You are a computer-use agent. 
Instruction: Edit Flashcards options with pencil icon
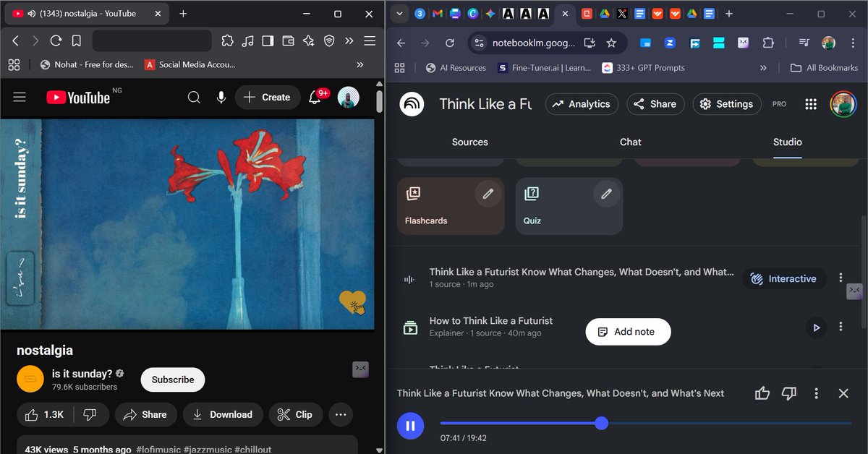488,194
